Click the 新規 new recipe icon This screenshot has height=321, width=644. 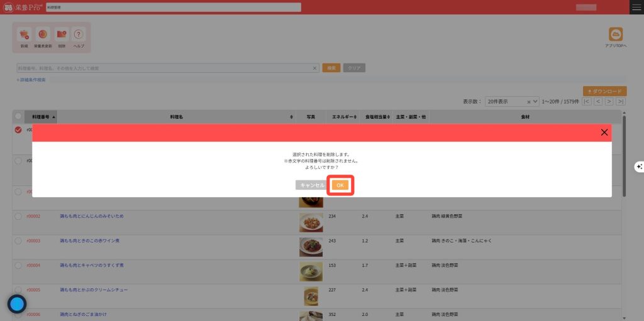pyautogui.click(x=24, y=35)
